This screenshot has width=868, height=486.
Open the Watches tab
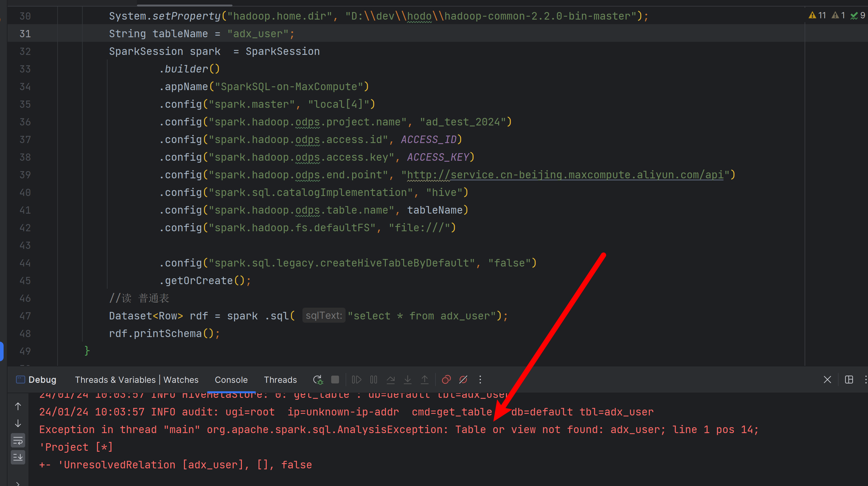point(181,380)
